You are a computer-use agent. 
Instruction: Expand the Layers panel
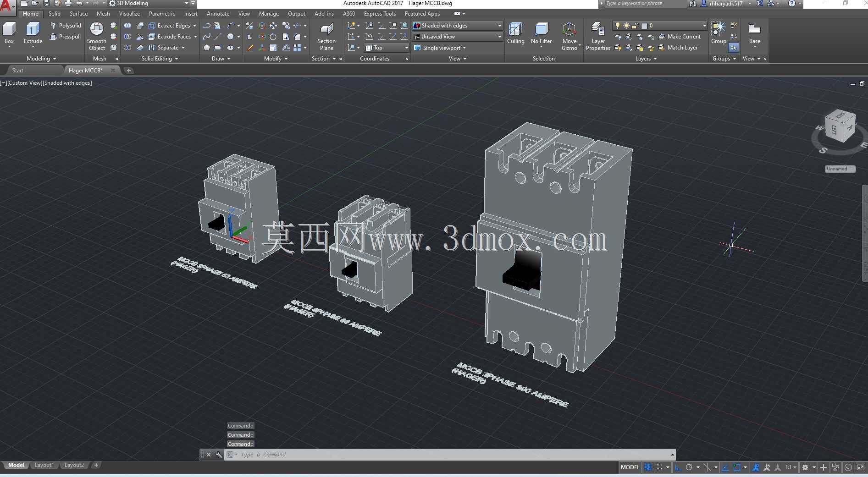click(646, 59)
